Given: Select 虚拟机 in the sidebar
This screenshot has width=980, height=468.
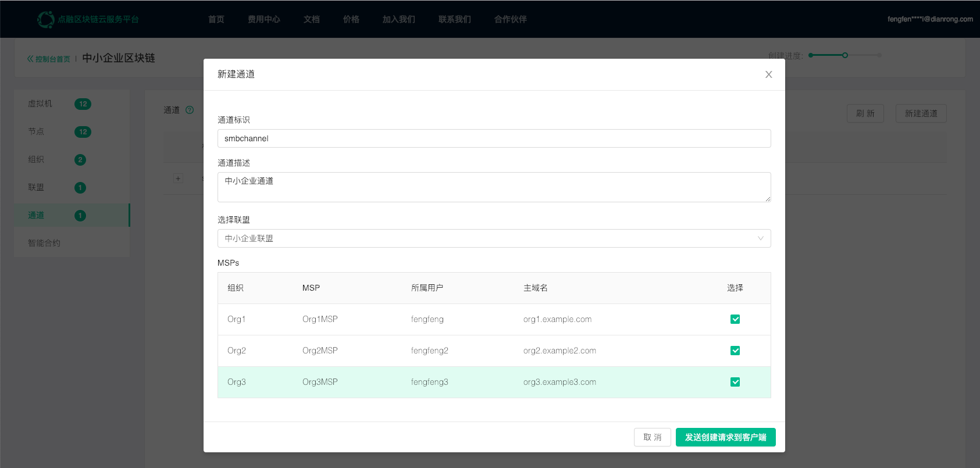Looking at the screenshot, I should coord(72,103).
